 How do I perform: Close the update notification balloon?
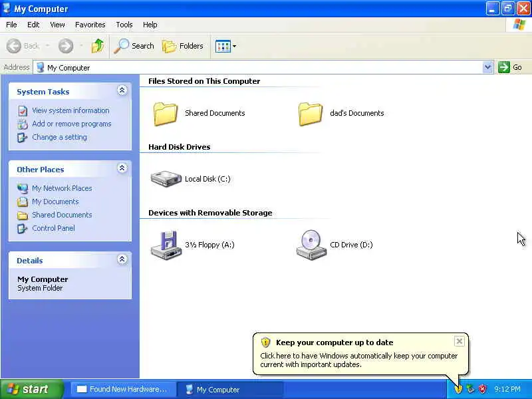(x=459, y=341)
